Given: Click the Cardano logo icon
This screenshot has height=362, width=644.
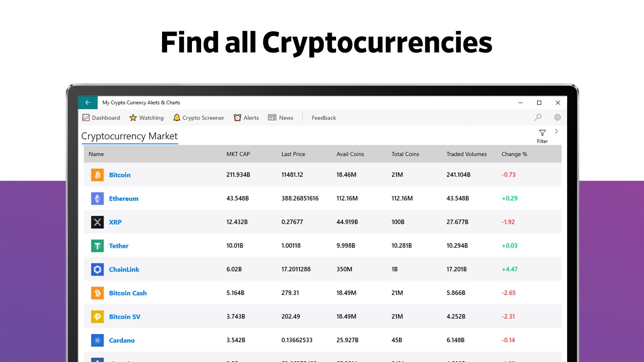Looking at the screenshot, I should 97,340.
